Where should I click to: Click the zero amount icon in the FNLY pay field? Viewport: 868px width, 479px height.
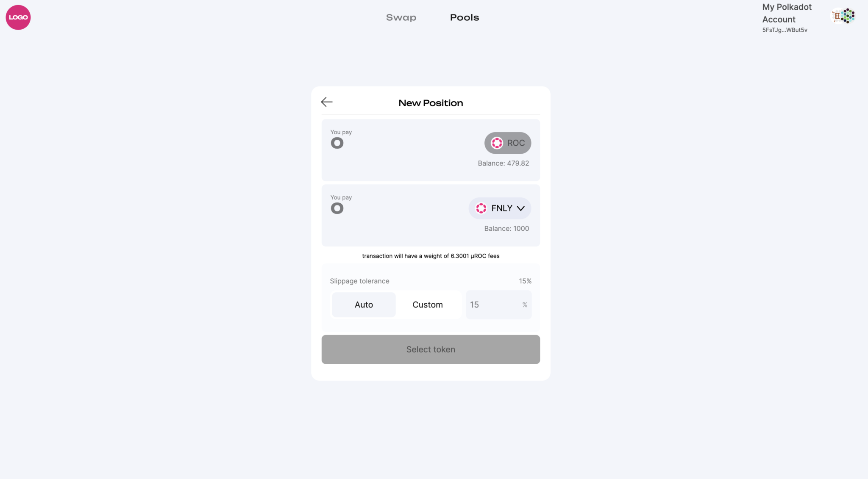pyautogui.click(x=337, y=208)
